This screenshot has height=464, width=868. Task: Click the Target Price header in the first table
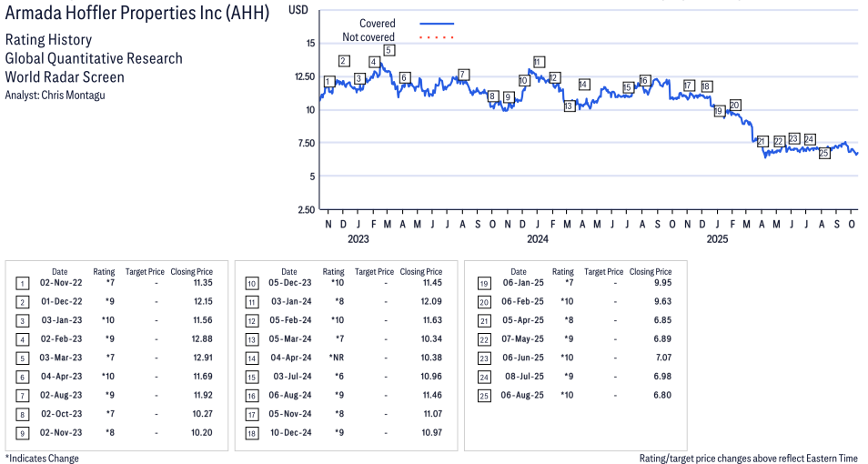(x=145, y=271)
